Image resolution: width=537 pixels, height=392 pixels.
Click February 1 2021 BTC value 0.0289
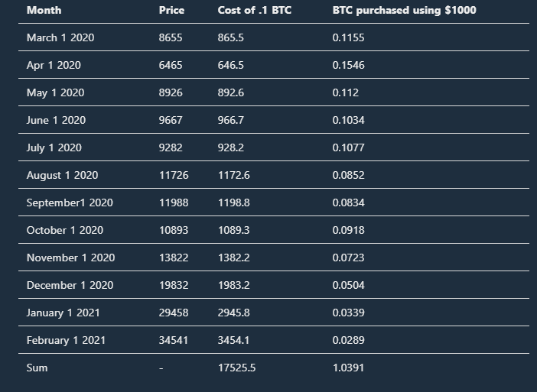click(348, 340)
